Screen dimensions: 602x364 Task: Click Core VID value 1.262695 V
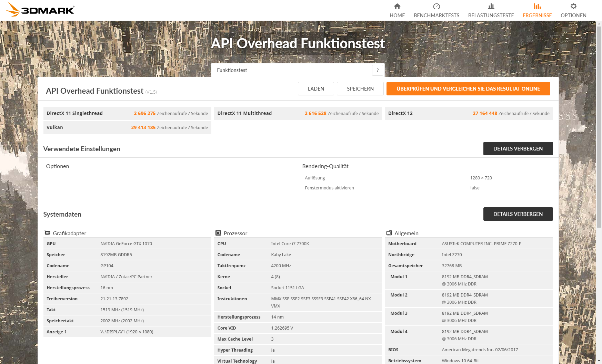[282, 328]
